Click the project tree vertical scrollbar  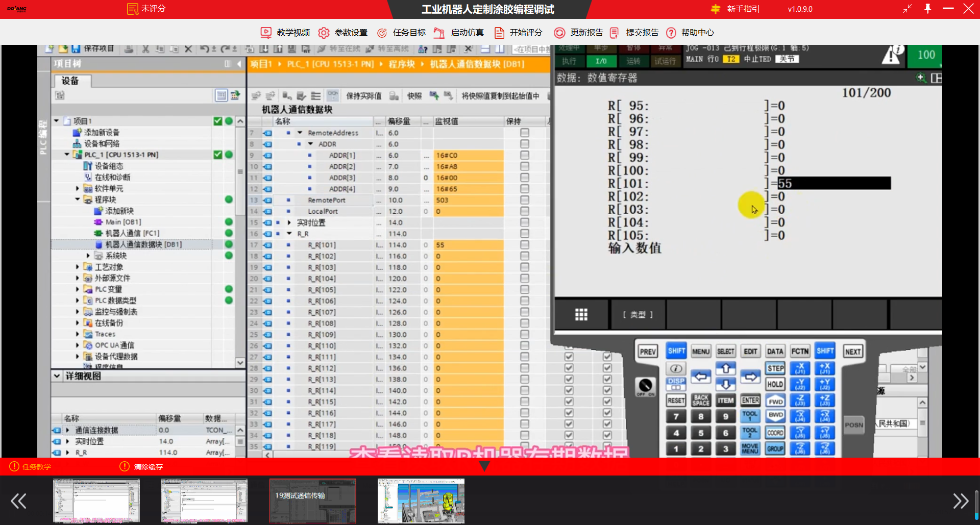(240, 242)
